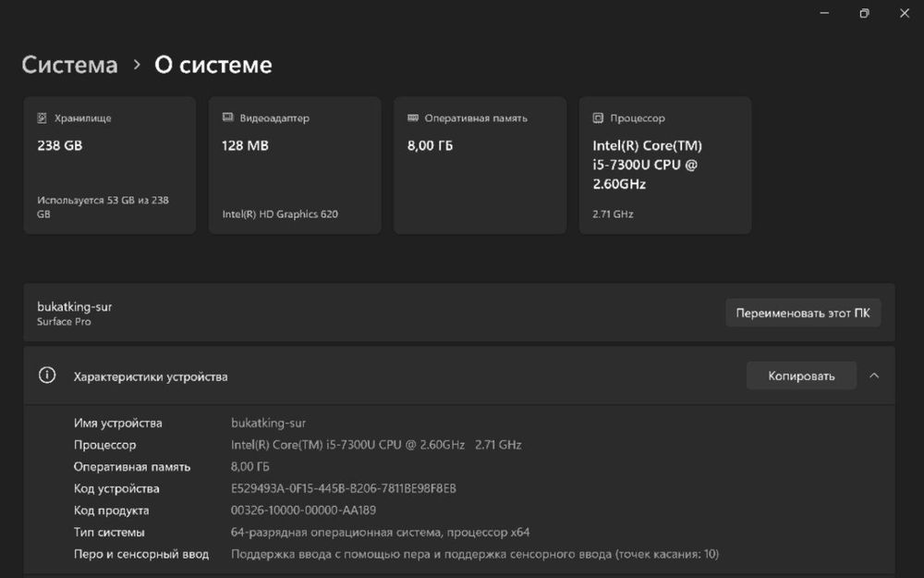
Task: Open the Процессор i5-7300U card
Action: coord(664,166)
